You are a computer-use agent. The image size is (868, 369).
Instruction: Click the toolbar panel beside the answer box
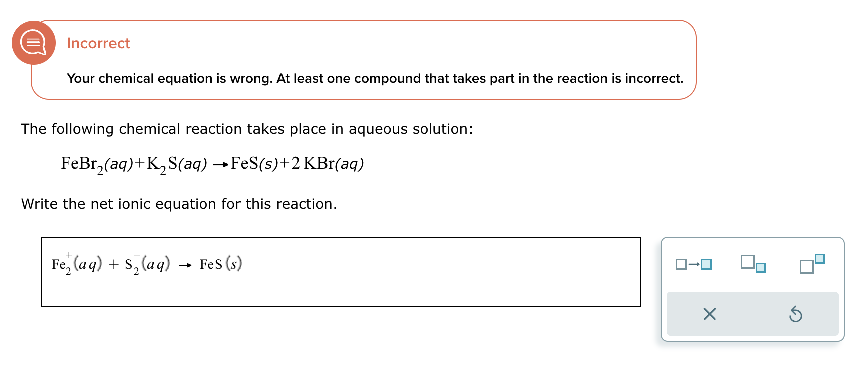pyautogui.click(x=753, y=289)
